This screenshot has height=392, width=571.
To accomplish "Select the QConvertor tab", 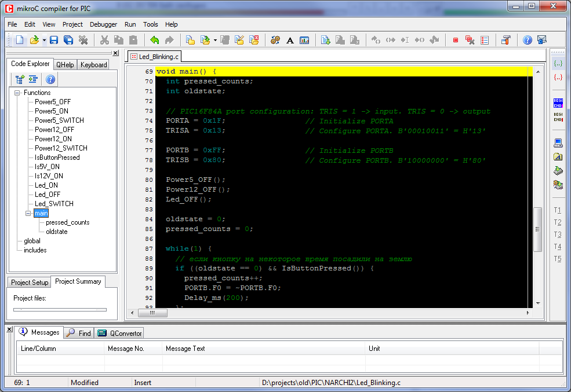I will click(x=120, y=333).
